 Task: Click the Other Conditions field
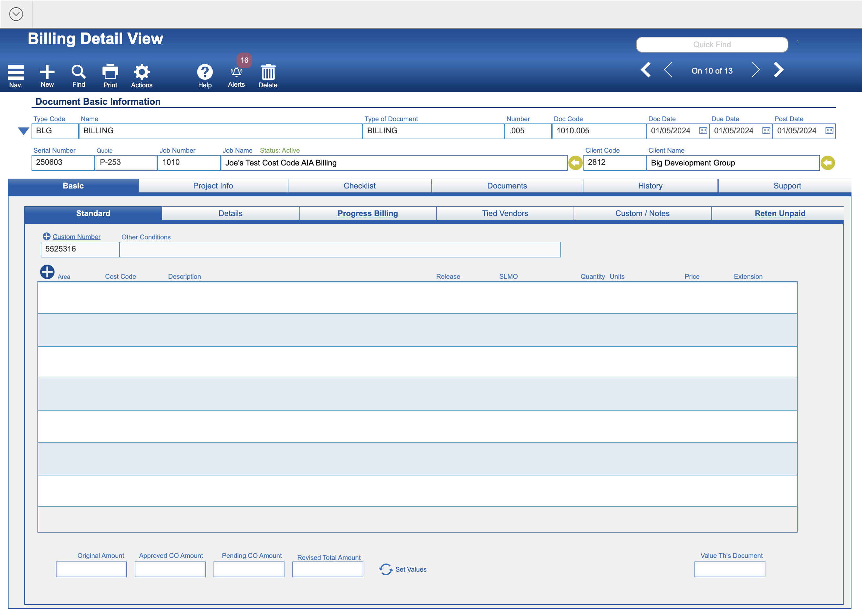(340, 249)
